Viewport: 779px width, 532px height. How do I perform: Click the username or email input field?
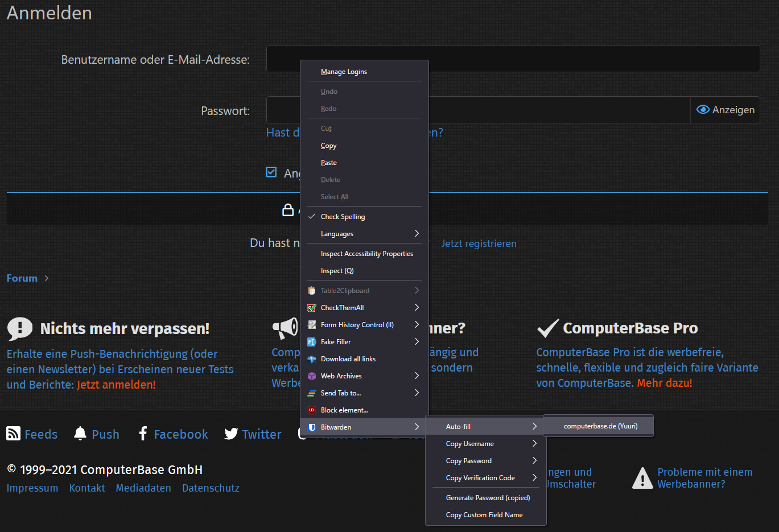[513, 59]
